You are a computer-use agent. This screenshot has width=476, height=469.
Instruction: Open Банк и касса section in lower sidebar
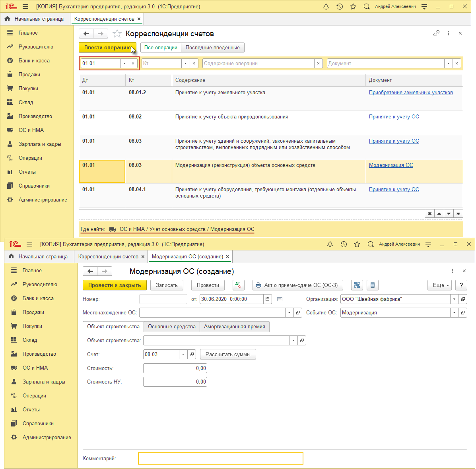(38, 298)
